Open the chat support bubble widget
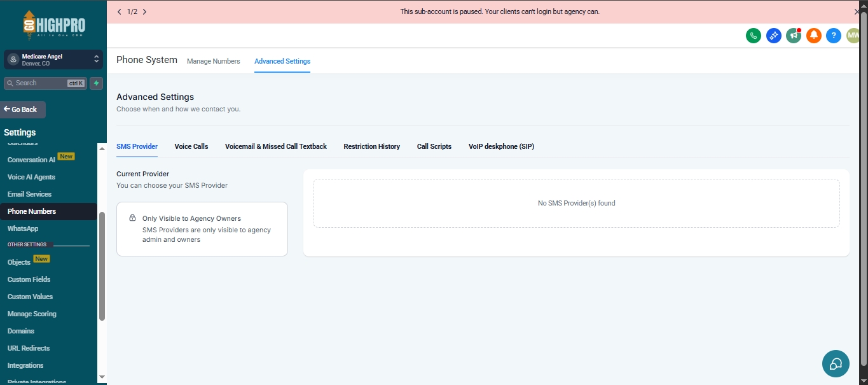 pos(836,363)
